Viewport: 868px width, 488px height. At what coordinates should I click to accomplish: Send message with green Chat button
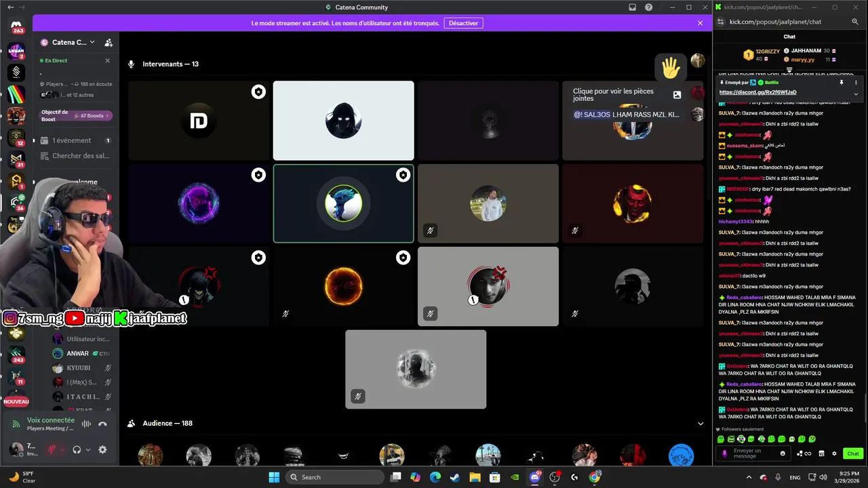coord(853,453)
